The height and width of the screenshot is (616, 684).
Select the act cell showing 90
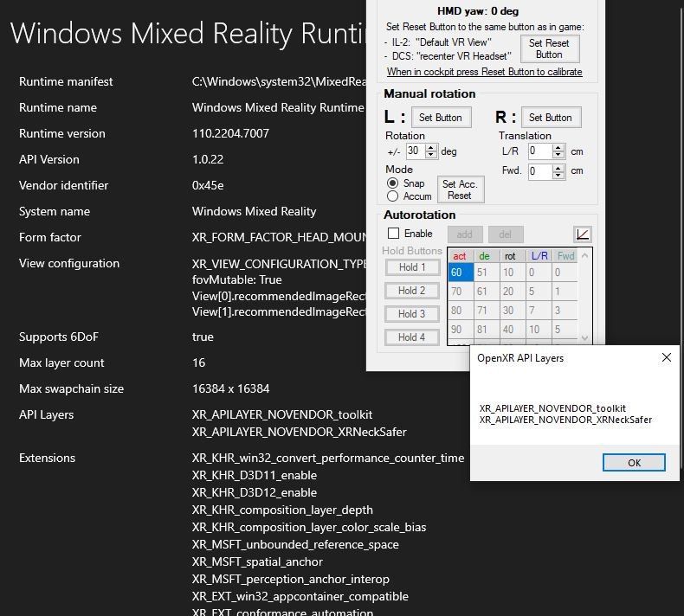[461, 330]
